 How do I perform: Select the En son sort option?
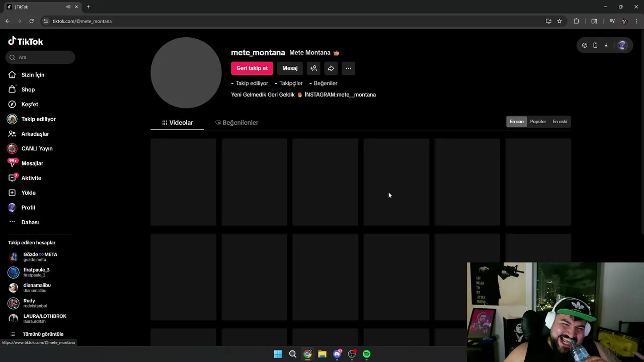click(x=517, y=122)
